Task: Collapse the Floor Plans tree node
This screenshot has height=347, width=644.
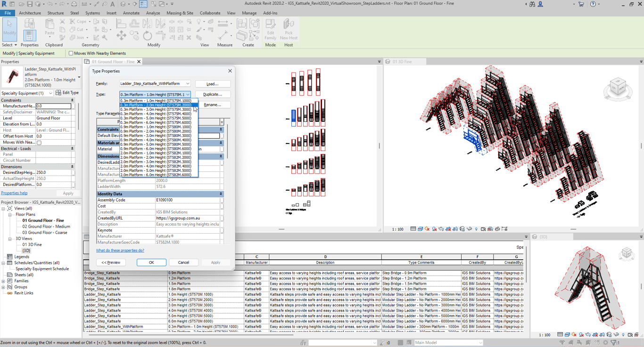Action: coord(10,214)
